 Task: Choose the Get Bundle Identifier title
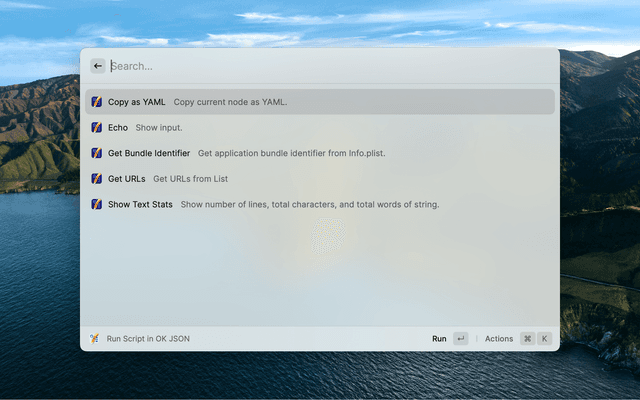click(149, 153)
